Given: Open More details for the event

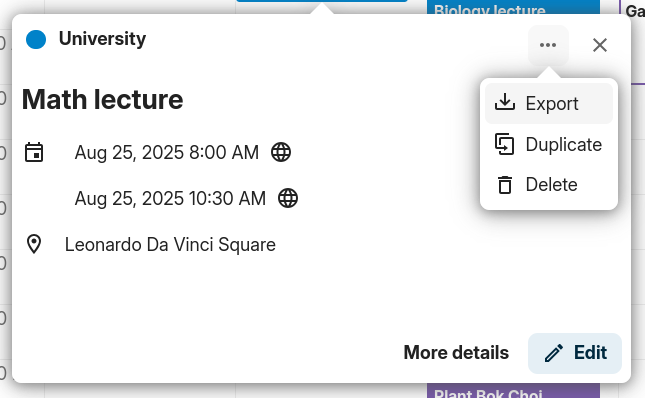Looking at the screenshot, I should pos(456,353).
